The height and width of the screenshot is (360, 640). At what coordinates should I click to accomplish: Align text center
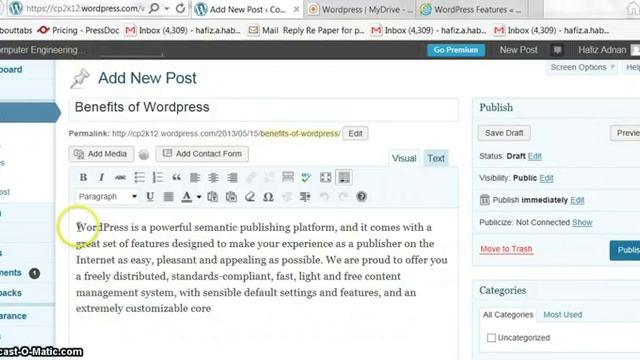coord(213,177)
